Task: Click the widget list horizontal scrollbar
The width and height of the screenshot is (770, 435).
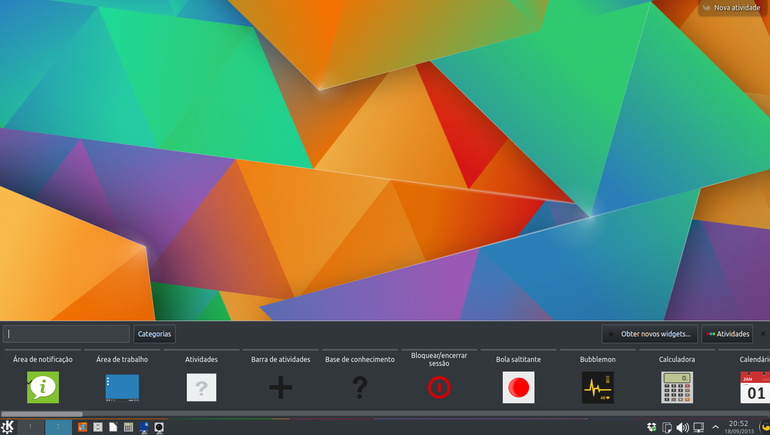Action: [385, 414]
